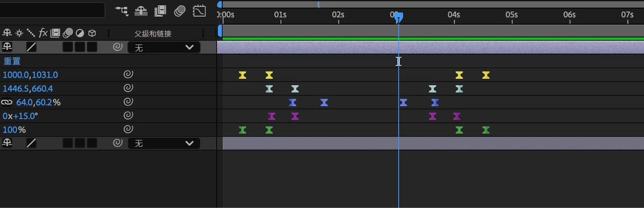This screenshot has width=644, height=208.
Task: Select the second blue scale keyframe
Action: click(324, 102)
